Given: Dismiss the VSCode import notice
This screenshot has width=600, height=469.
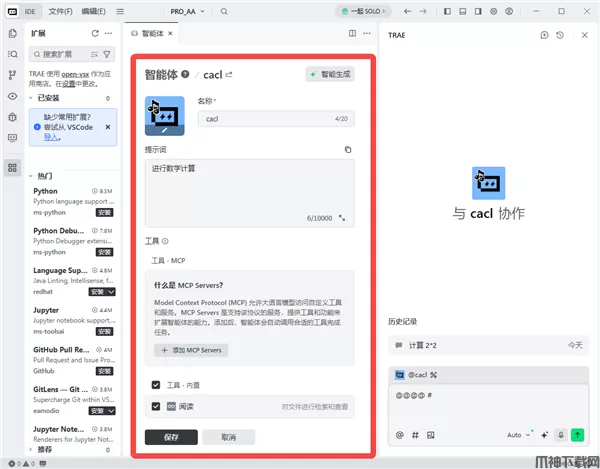Looking at the screenshot, I should coord(108,127).
